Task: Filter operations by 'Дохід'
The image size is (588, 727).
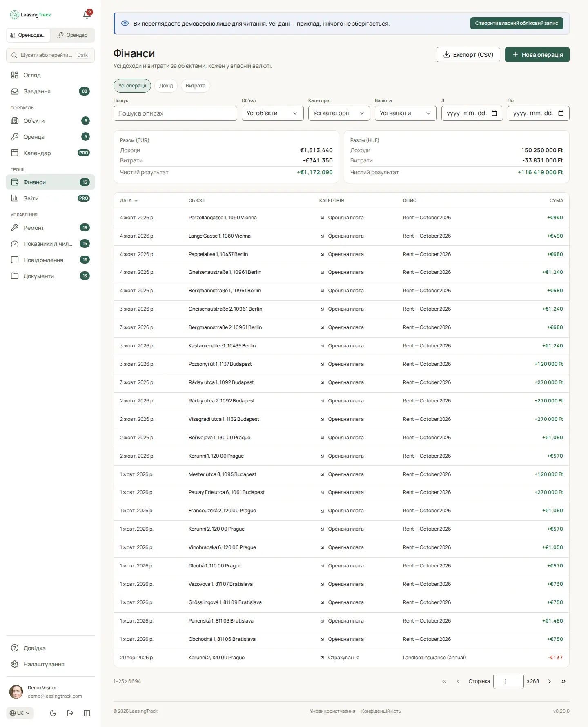Action: click(166, 86)
